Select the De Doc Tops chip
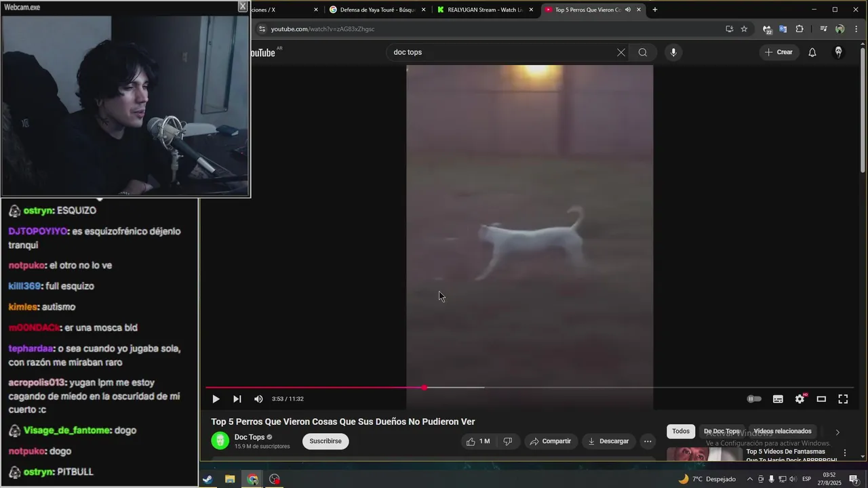This screenshot has width=868, height=488. 722,431
